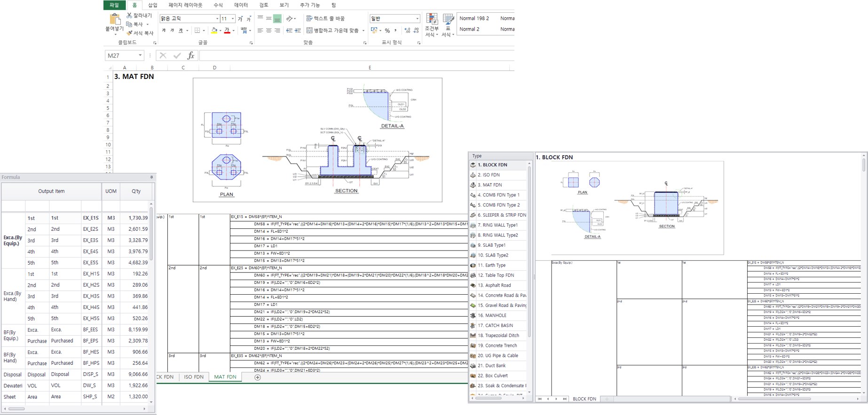Screen dimensions: 868x415
Task: Click the Merge and Center icon
Action: coord(309,31)
